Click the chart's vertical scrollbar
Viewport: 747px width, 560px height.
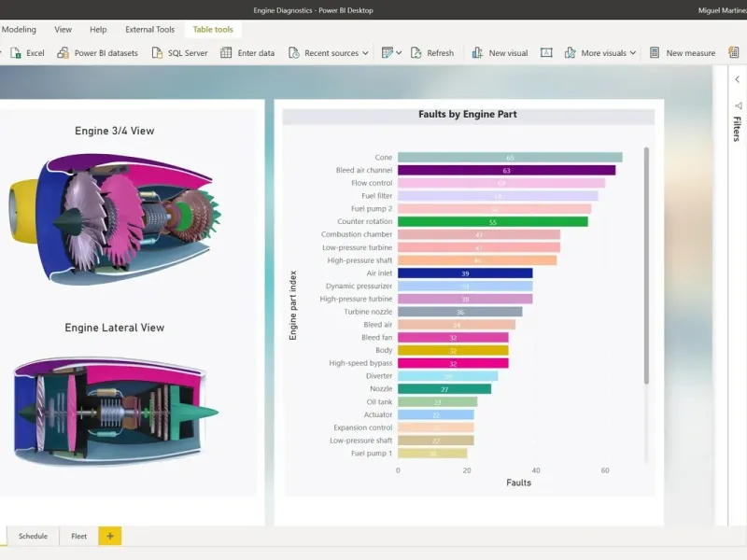click(x=646, y=265)
